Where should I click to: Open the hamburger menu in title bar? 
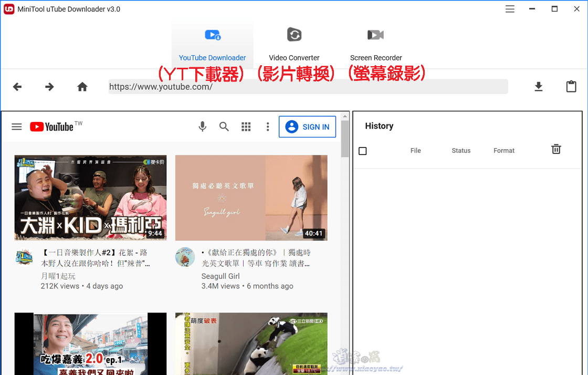[x=510, y=9]
